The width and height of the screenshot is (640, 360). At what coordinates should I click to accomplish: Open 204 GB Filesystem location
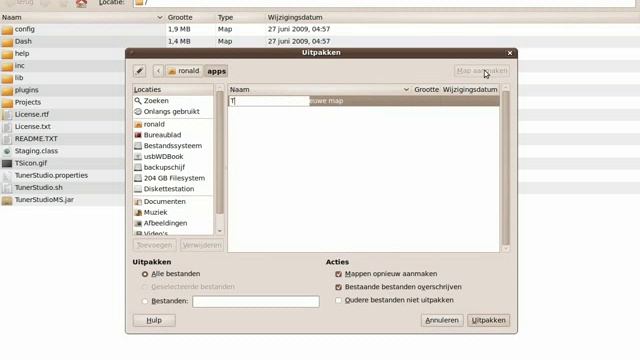pyautogui.click(x=173, y=178)
